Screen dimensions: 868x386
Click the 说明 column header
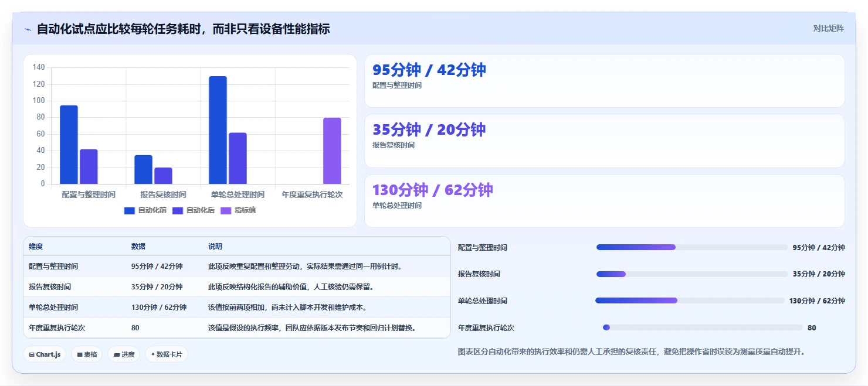point(215,247)
